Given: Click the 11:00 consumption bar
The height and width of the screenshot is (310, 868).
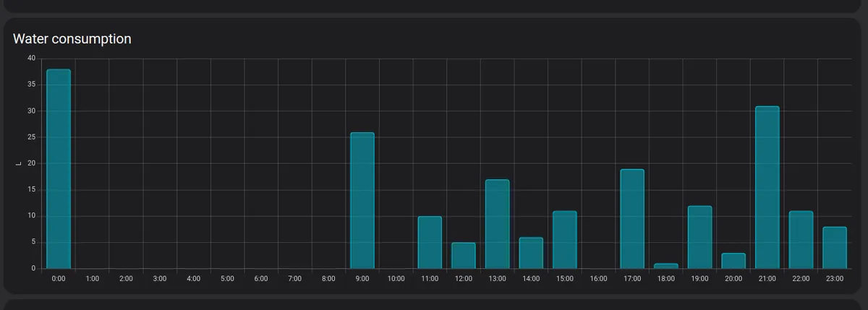Looking at the screenshot, I should point(430,243).
